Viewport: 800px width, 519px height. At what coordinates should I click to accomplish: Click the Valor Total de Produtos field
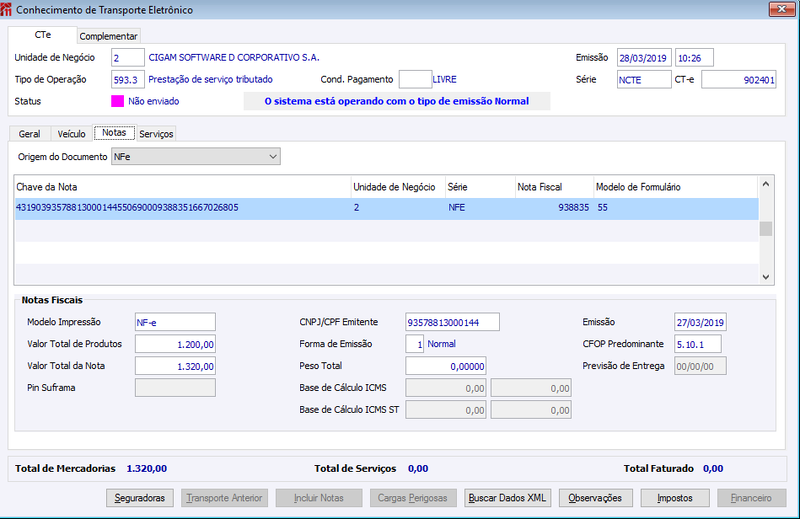click(x=175, y=344)
